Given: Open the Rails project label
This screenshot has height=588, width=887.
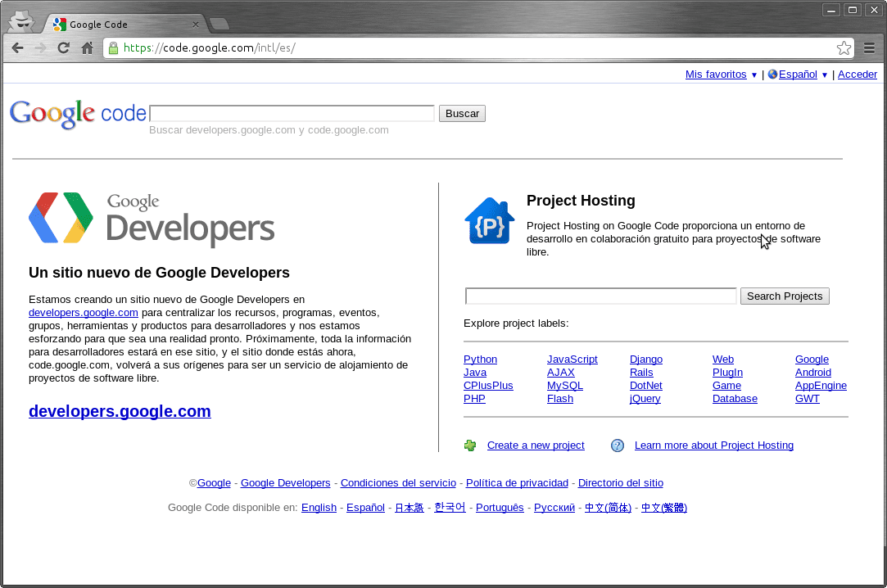Looking at the screenshot, I should pos(641,372).
